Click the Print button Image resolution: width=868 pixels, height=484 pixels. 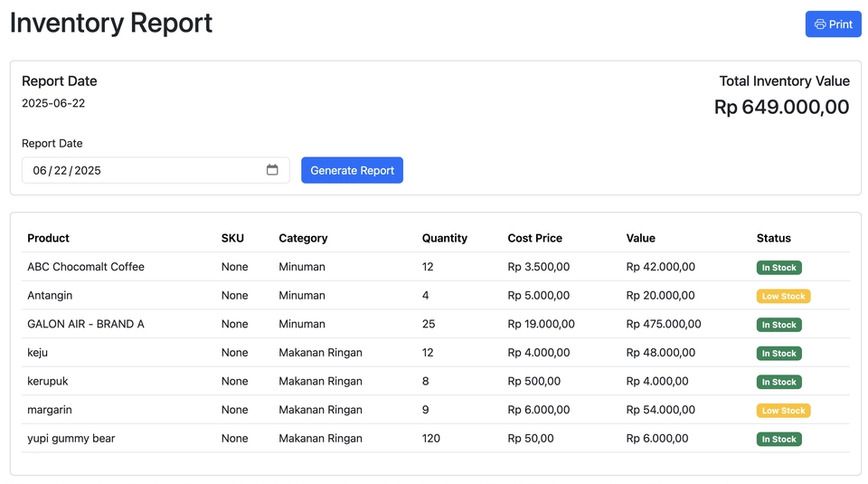coord(833,24)
